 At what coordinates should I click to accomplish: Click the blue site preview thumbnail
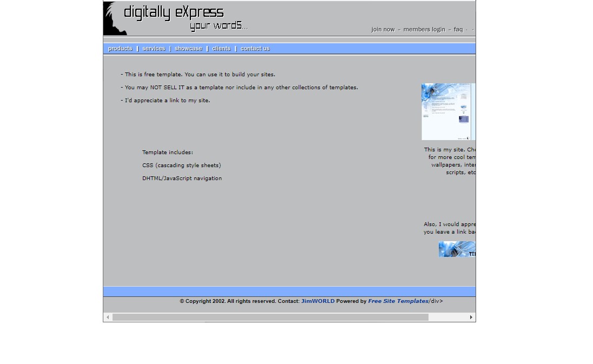[x=448, y=112]
